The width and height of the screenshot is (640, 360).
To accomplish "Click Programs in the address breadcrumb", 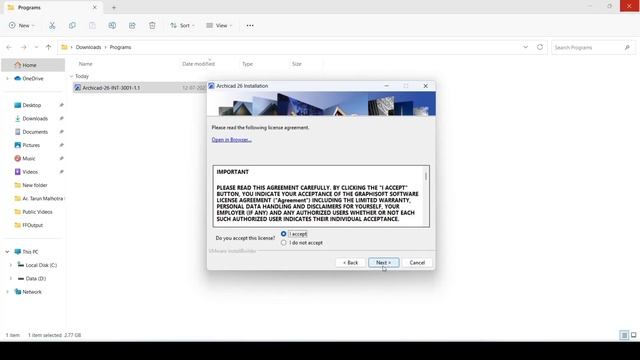I will [120, 47].
